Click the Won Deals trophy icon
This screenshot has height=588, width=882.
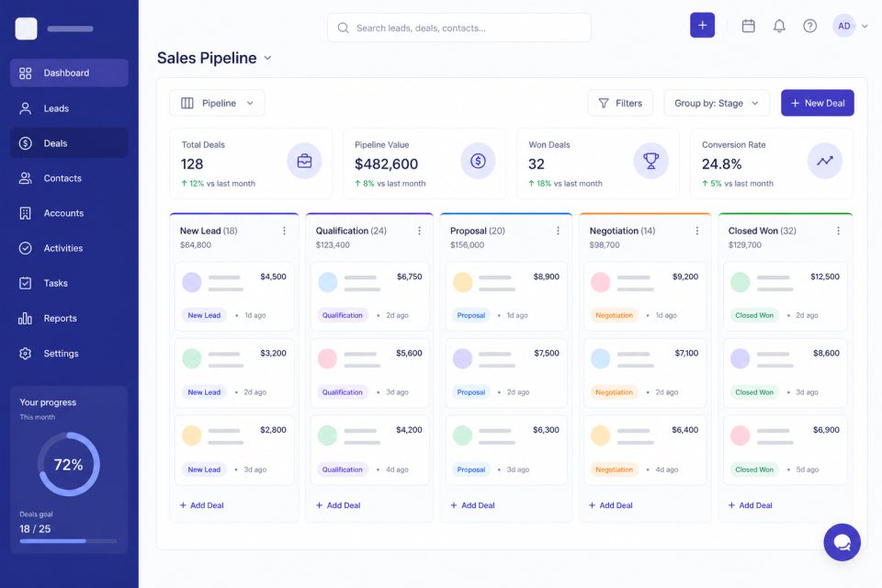650,161
